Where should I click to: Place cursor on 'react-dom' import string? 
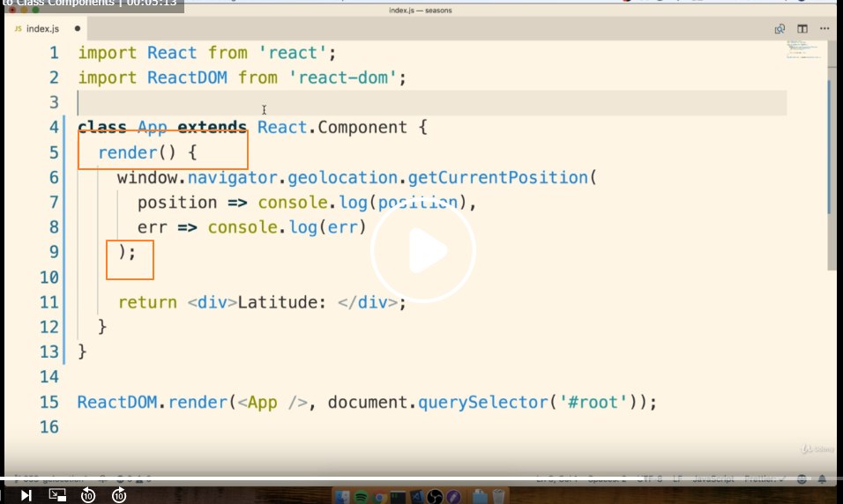342,78
